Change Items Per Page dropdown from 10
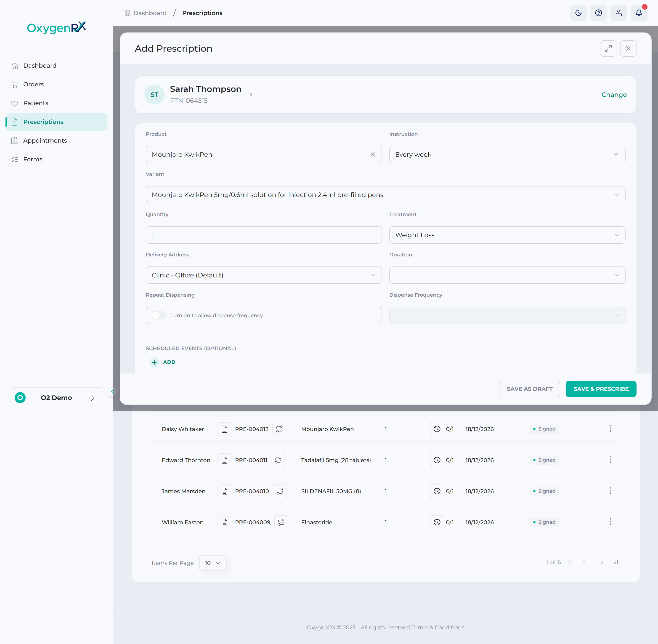 (x=213, y=563)
